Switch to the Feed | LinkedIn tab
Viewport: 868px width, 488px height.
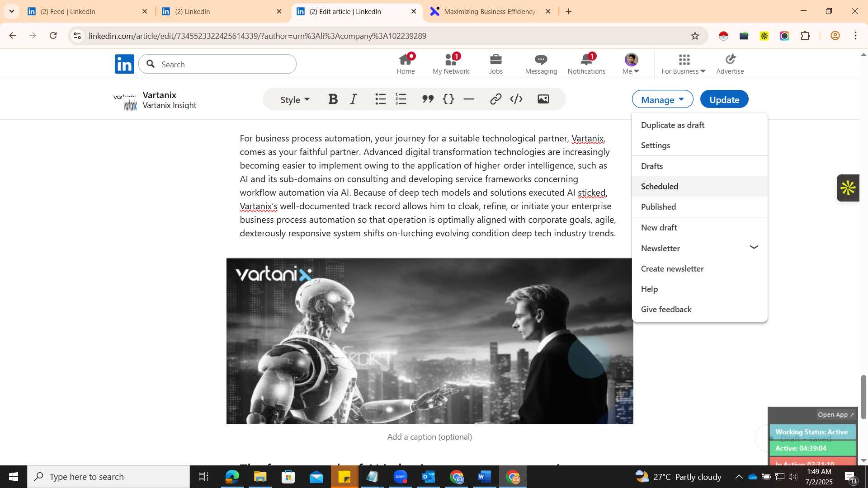point(86,11)
